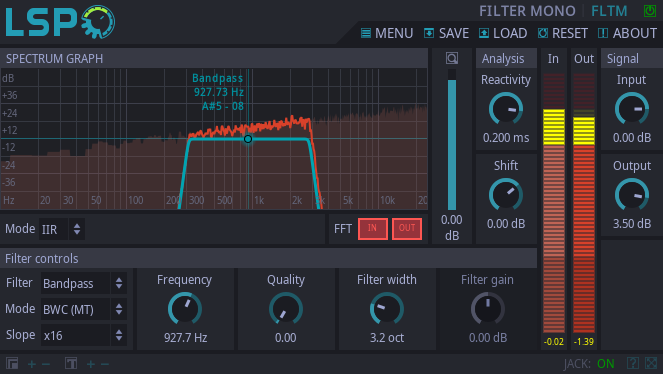Image resolution: width=663 pixels, height=374 pixels.
Task: Click the Filter width knob
Action: (386, 308)
